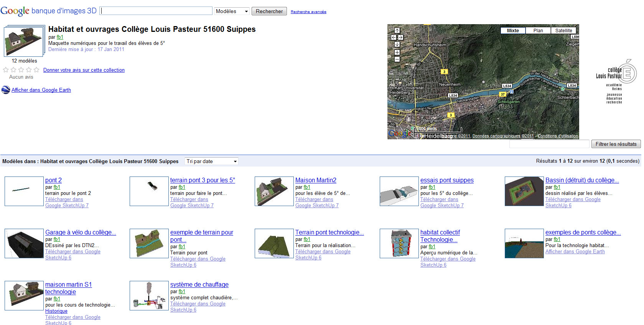Open maison martin S1 technologie link

68,288
